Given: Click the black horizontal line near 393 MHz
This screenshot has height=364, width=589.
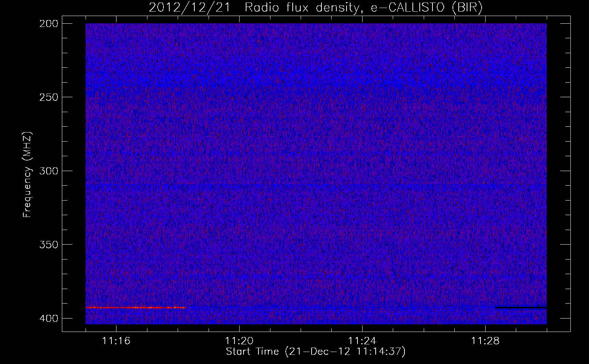Looking at the screenshot, I should [x=521, y=308].
